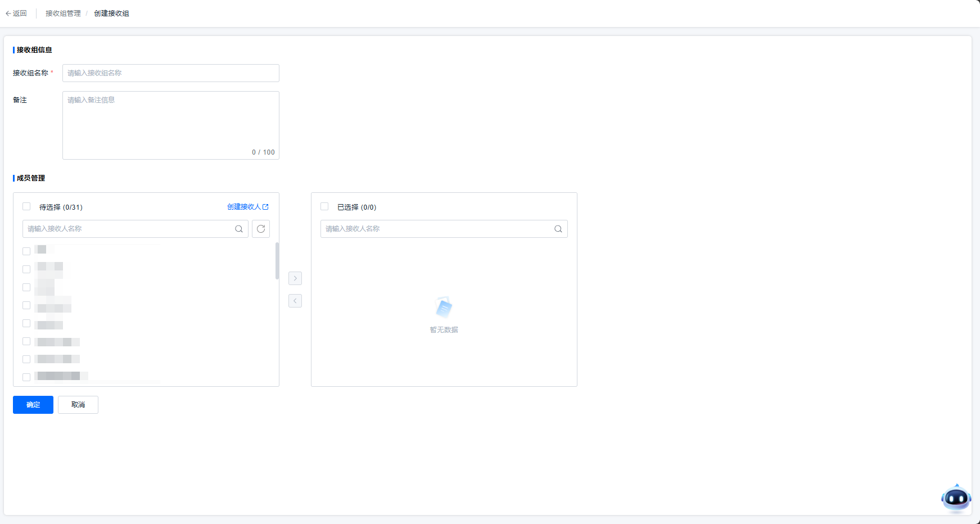This screenshot has height=524, width=980.
Task: Open the 创建接收人 external link
Action: (247, 207)
